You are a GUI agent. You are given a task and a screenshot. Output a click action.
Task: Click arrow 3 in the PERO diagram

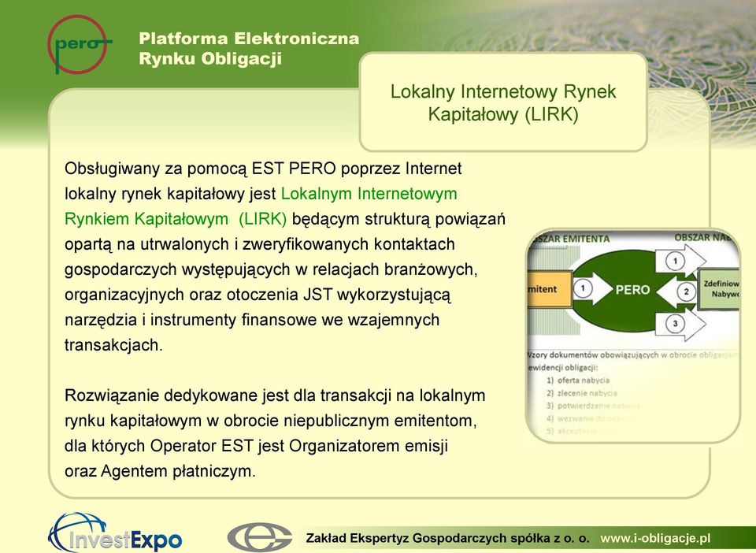click(680, 324)
